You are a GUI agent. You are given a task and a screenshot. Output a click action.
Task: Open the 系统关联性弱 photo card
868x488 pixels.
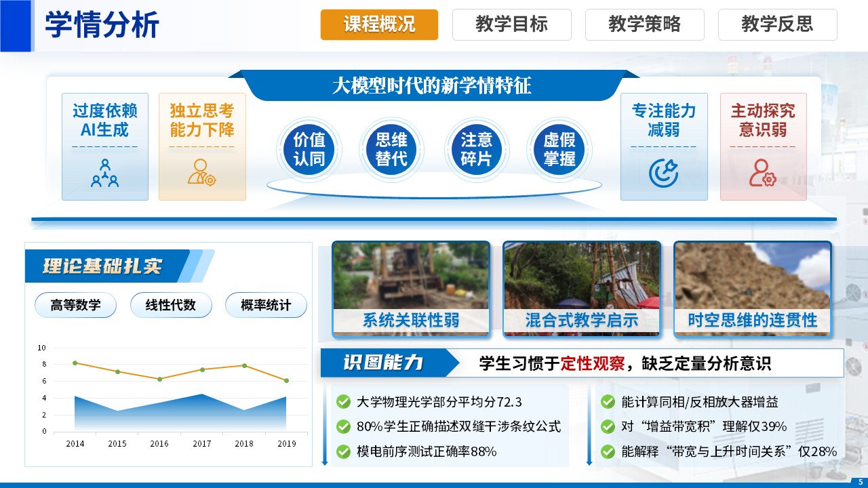(x=411, y=289)
